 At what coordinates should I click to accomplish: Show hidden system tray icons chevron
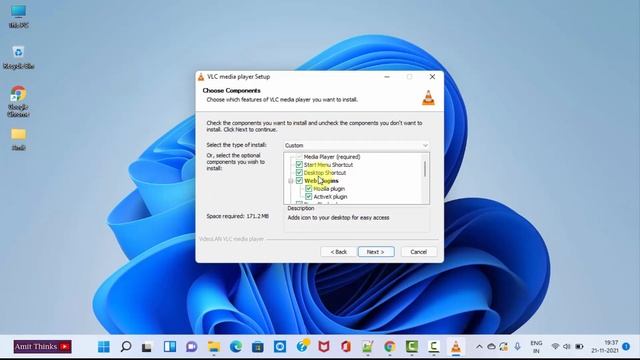479,347
